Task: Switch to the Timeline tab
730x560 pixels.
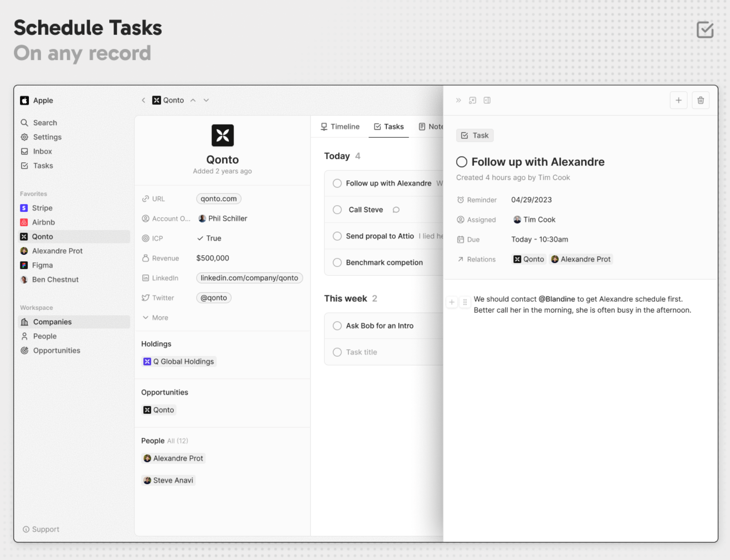Action: click(x=340, y=127)
